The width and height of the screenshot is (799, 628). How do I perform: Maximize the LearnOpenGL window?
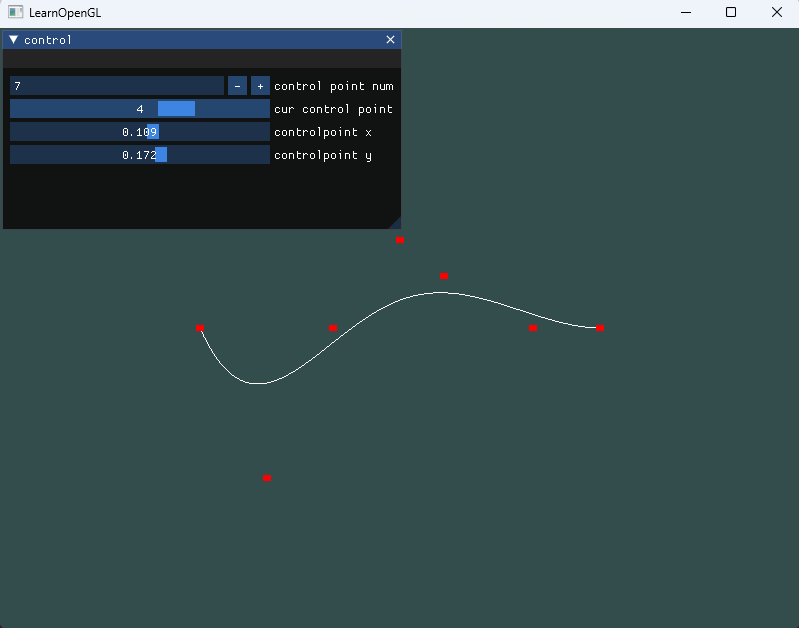click(731, 12)
